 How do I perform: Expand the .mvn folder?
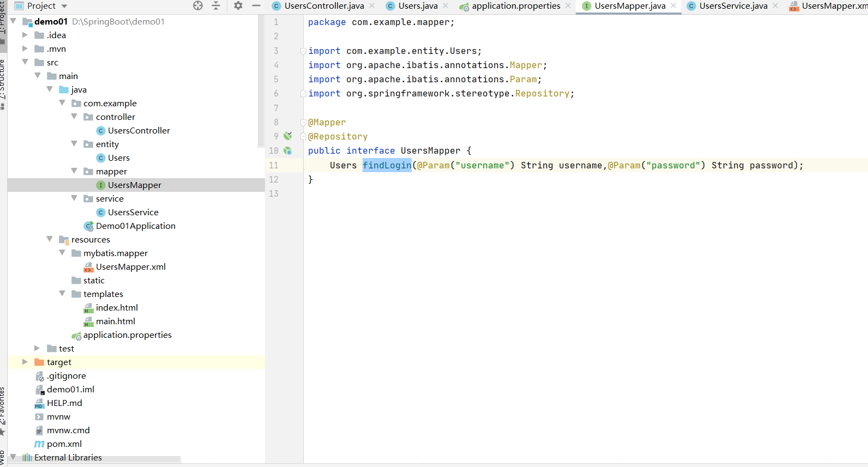25,48
